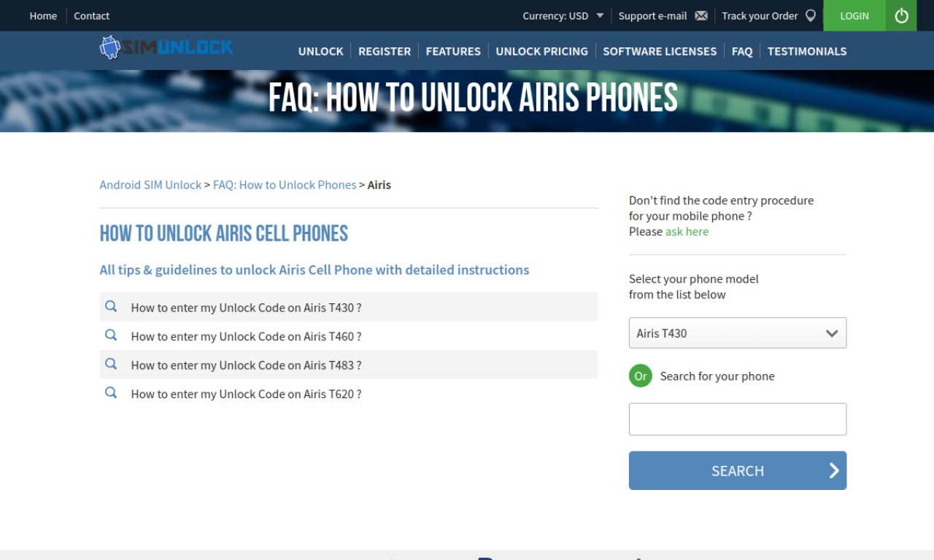Go to the Features menu
Image resolution: width=934 pixels, height=560 pixels.
tap(453, 51)
